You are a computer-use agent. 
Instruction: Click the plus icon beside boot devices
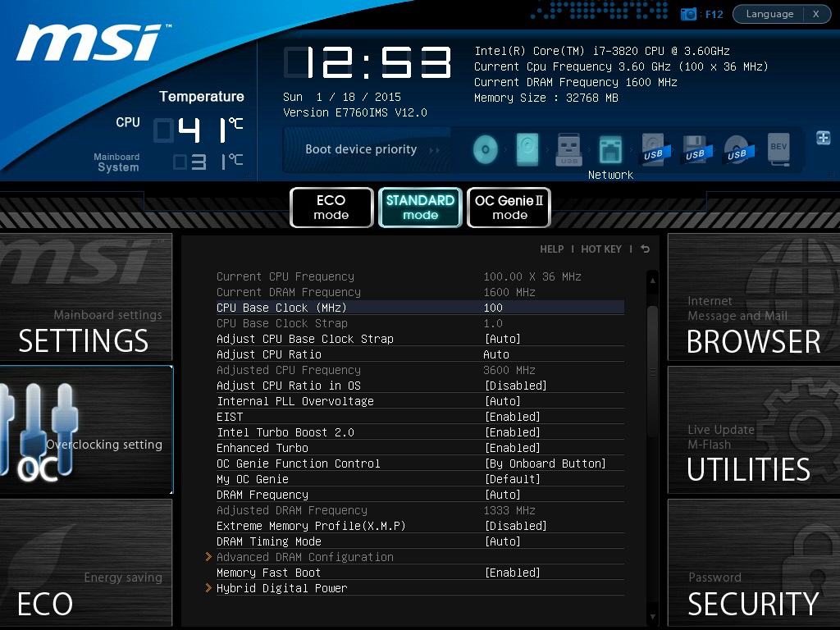tap(824, 138)
